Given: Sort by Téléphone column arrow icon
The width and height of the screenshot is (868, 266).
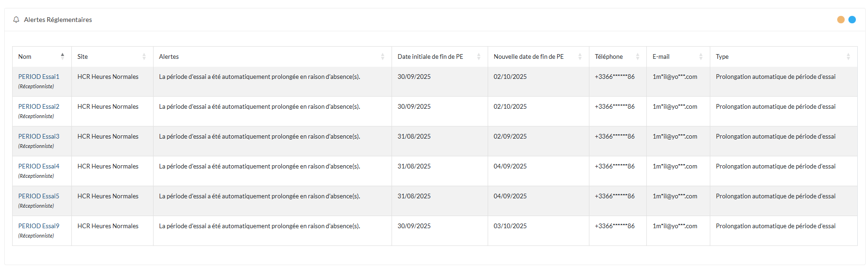Looking at the screenshot, I should click(638, 56).
